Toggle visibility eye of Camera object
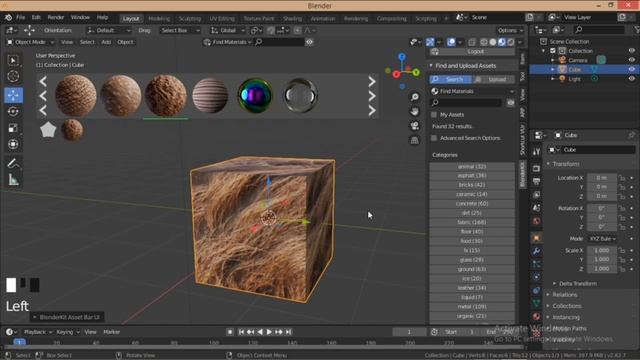 point(632,60)
